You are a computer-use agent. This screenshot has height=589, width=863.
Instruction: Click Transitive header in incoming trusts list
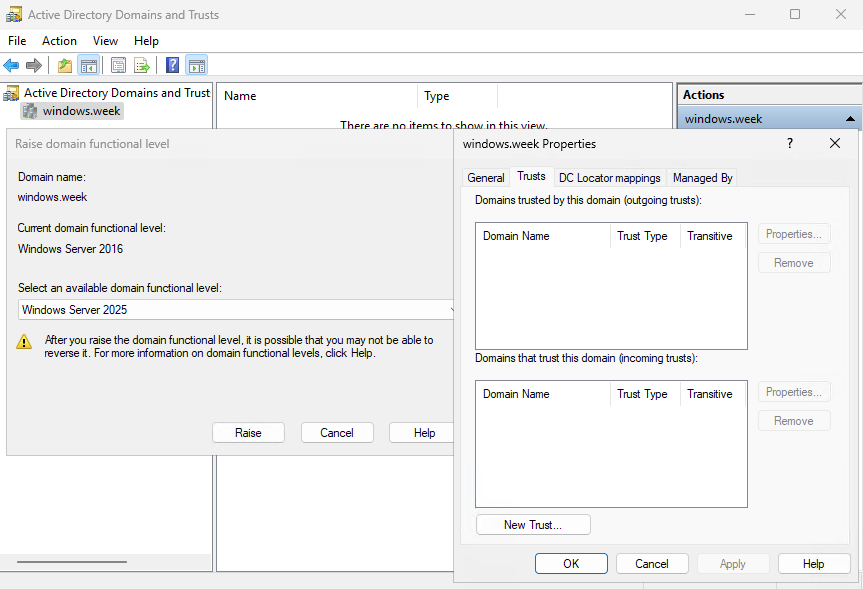click(x=713, y=394)
